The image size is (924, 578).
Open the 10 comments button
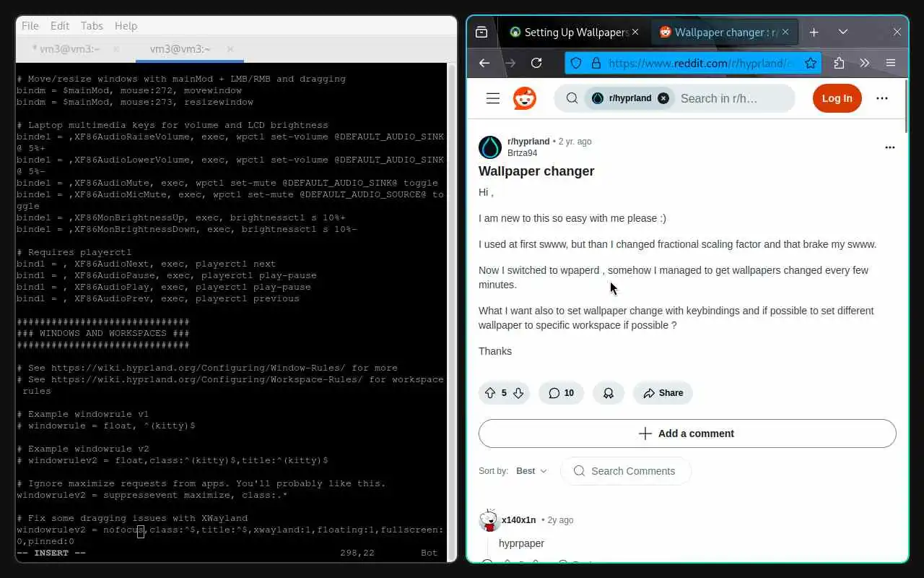561,393
